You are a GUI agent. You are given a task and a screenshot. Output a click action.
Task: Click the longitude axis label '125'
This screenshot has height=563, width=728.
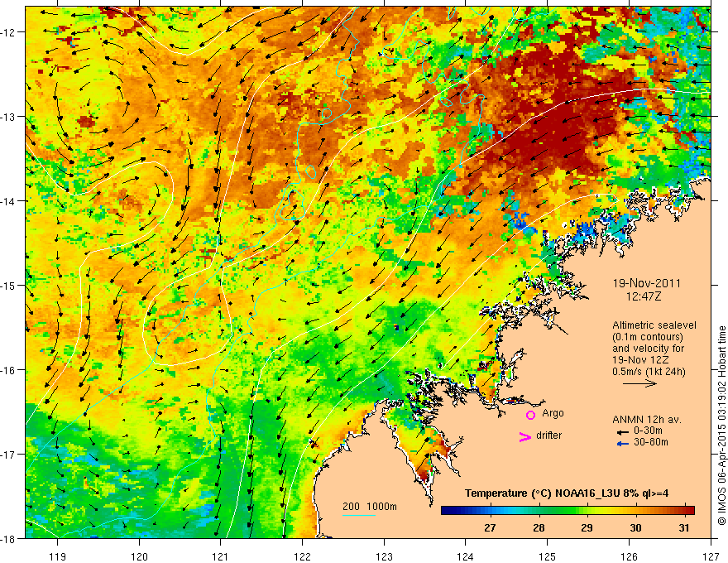[x=548, y=556]
